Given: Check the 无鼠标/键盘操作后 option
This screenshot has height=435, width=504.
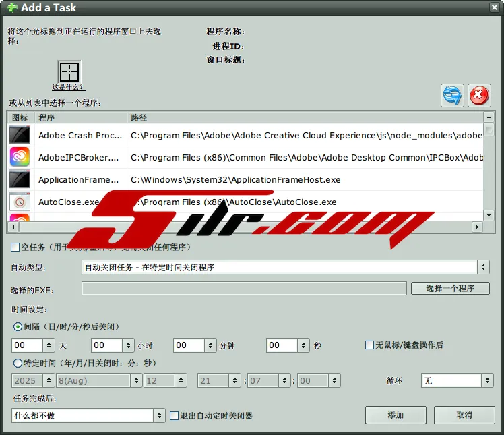Looking at the screenshot, I should pyautogui.click(x=369, y=345).
